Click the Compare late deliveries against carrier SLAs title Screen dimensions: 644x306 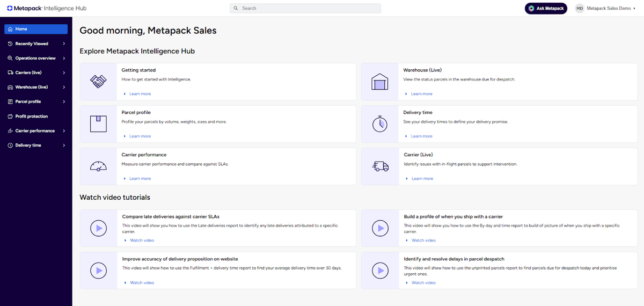coord(171,216)
